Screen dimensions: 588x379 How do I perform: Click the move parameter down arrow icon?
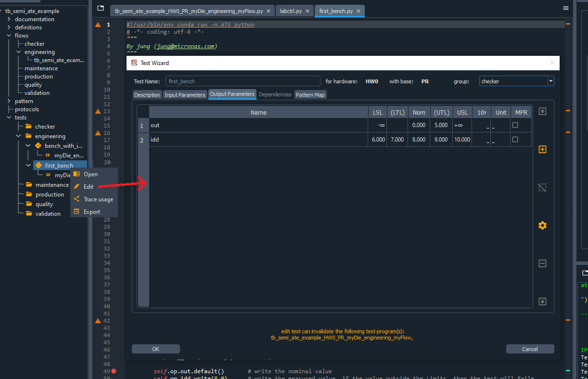coord(542,301)
